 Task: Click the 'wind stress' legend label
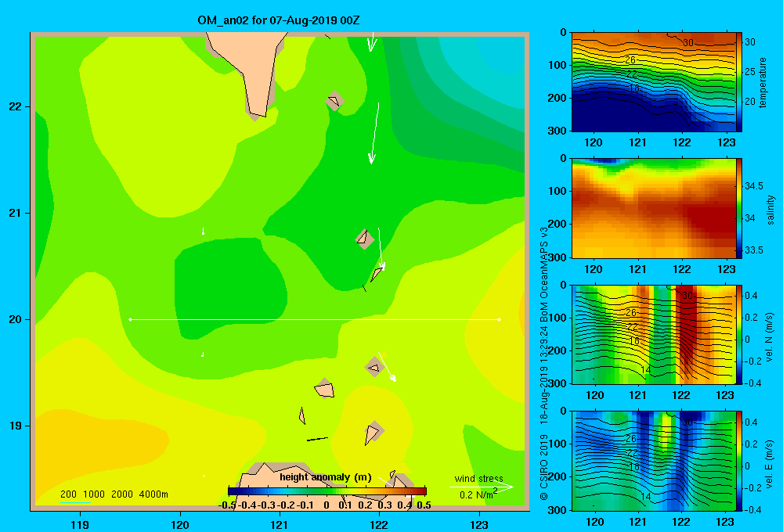[x=478, y=478]
